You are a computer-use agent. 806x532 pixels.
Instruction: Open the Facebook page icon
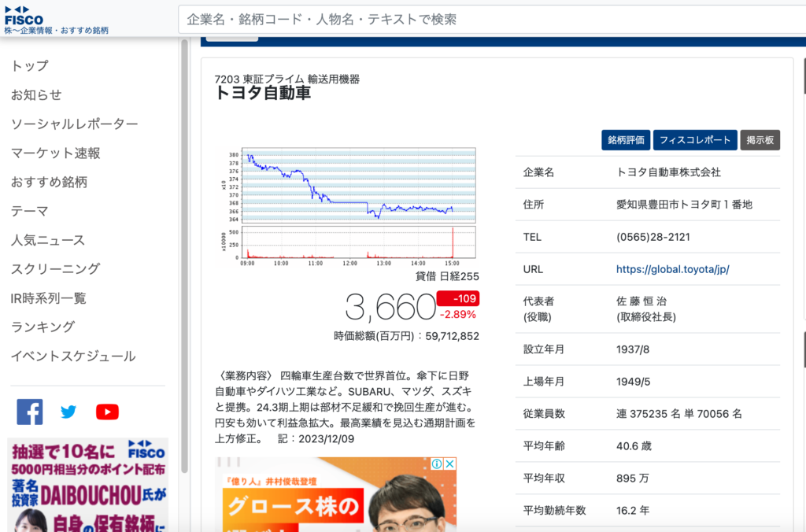coord(30,412)
